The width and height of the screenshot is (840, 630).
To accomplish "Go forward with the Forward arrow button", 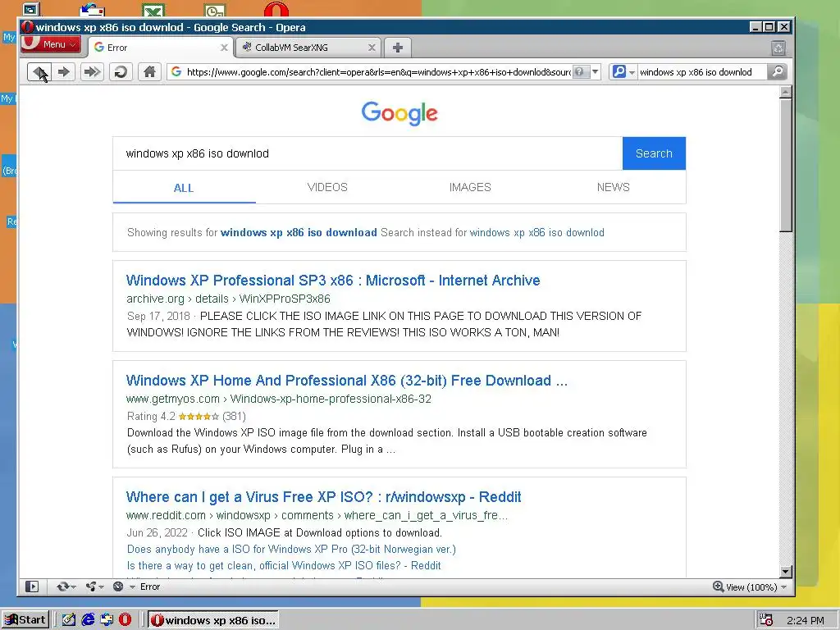I will [x=64, y=72].
